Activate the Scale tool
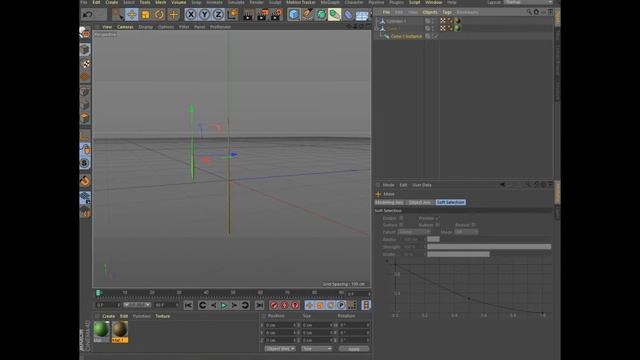This screenshot has width=640, height=360. [x=145, y=15]
